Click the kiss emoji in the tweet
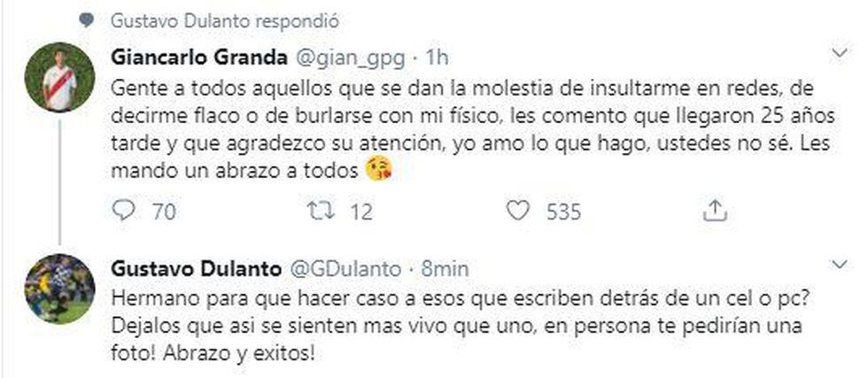Image resolution: width=868 pixels, height=378 pixels. (x=379, y=170)
